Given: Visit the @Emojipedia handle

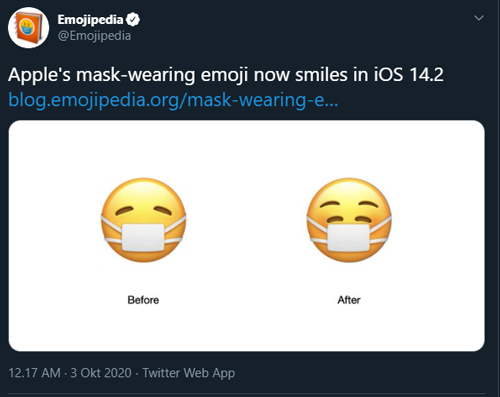Looking at the screenshot, I should (94, 36).
